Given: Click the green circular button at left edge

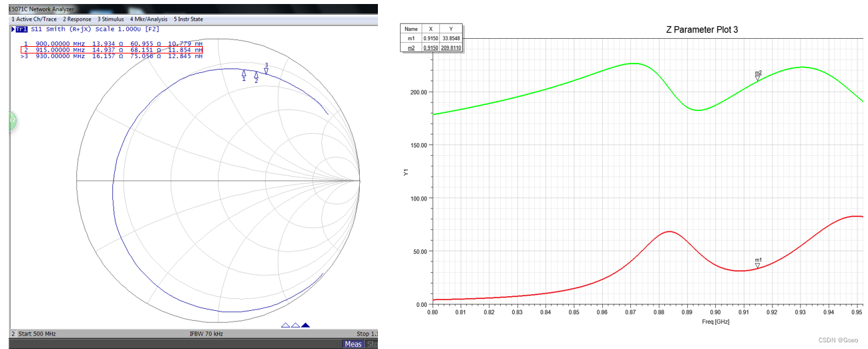Looking at the screenshot, I should [11, 121].
